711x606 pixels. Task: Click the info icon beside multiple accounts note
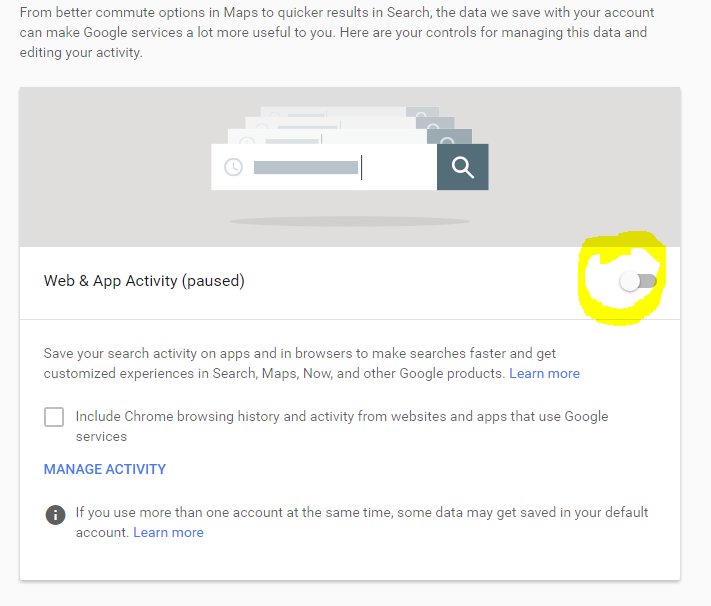55,515
